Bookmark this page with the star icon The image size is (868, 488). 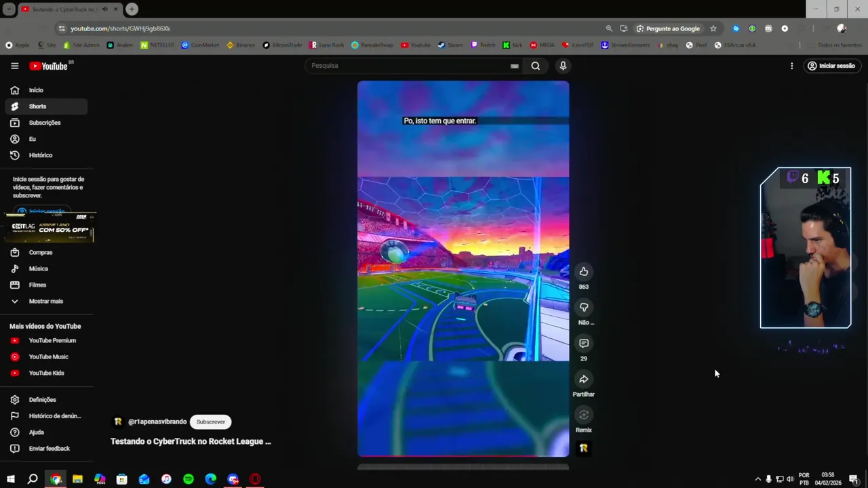point(713,28)
